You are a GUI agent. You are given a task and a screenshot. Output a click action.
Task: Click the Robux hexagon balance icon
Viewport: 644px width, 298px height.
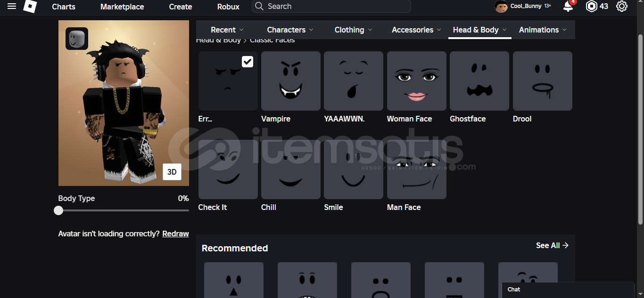(x=591, y=6)
